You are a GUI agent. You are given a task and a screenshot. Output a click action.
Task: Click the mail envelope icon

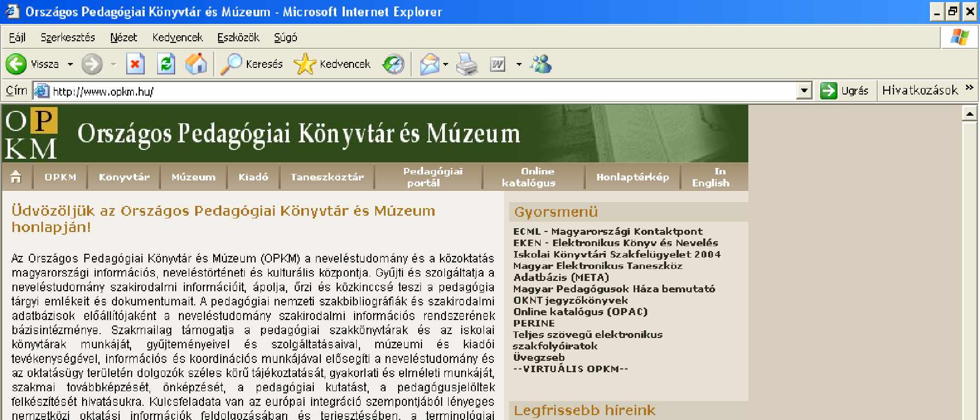tap(430, 64)
